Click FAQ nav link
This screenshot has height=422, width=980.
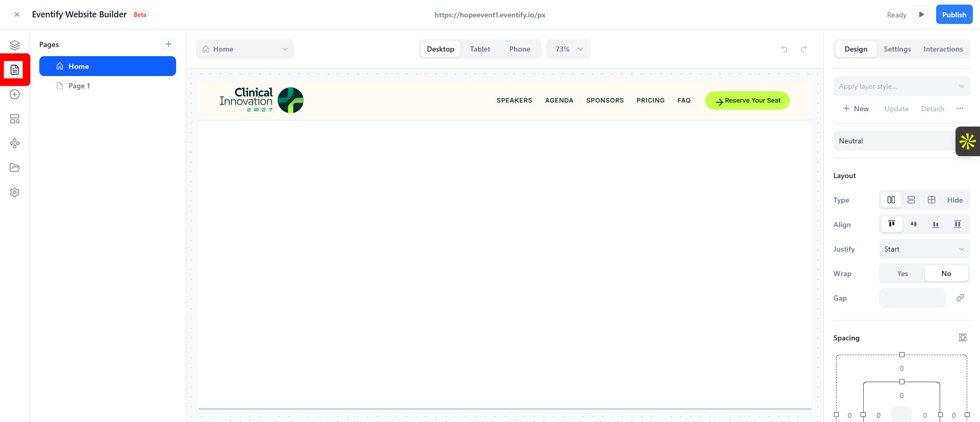684,101
